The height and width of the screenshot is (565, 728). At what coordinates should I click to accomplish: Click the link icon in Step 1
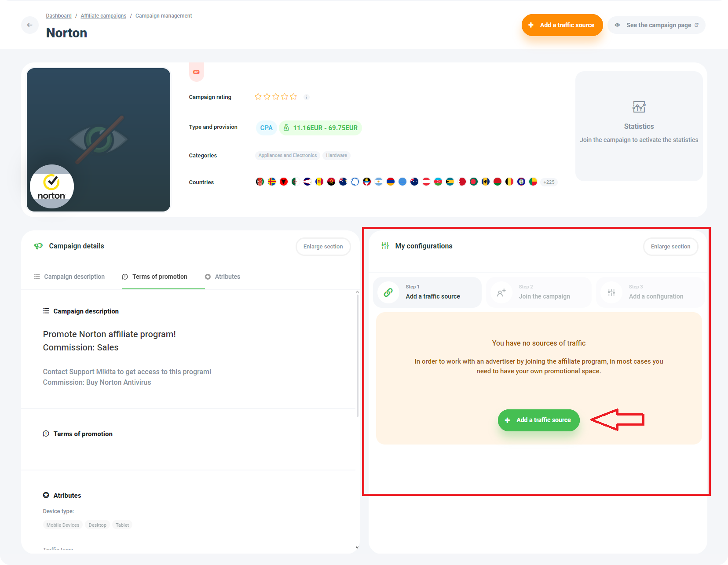[x=388, y=292]
